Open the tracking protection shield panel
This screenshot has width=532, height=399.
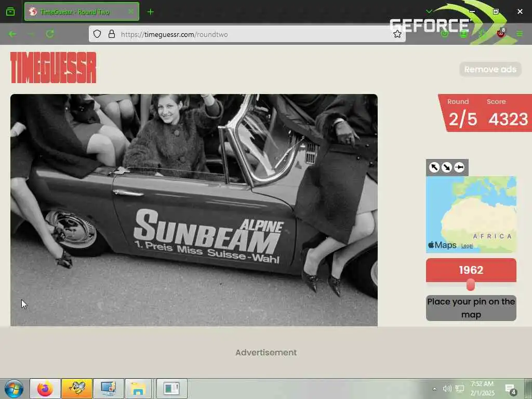(97, 34)
